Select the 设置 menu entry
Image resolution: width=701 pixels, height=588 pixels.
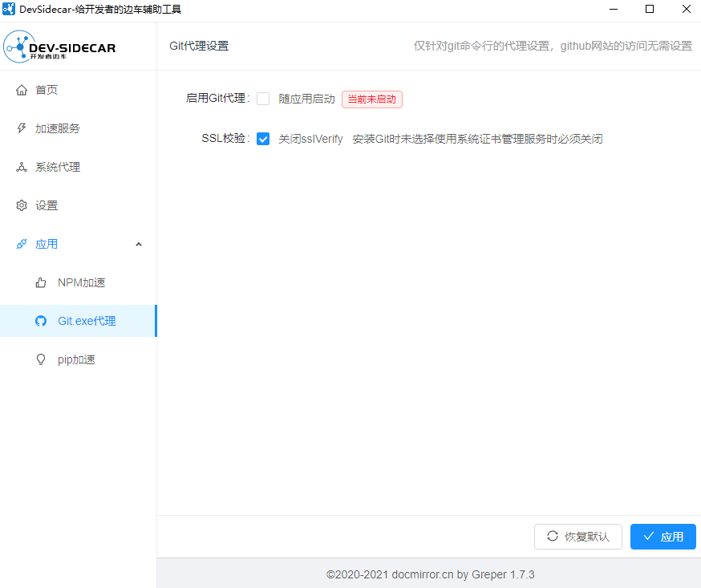tap(79, 205)
